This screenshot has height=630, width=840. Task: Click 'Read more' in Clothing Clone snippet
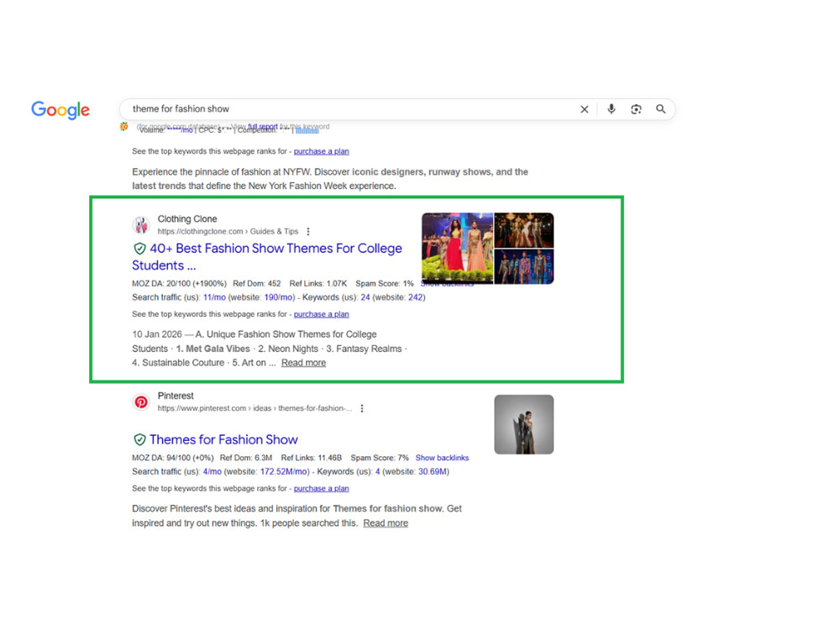coord(304,363)
